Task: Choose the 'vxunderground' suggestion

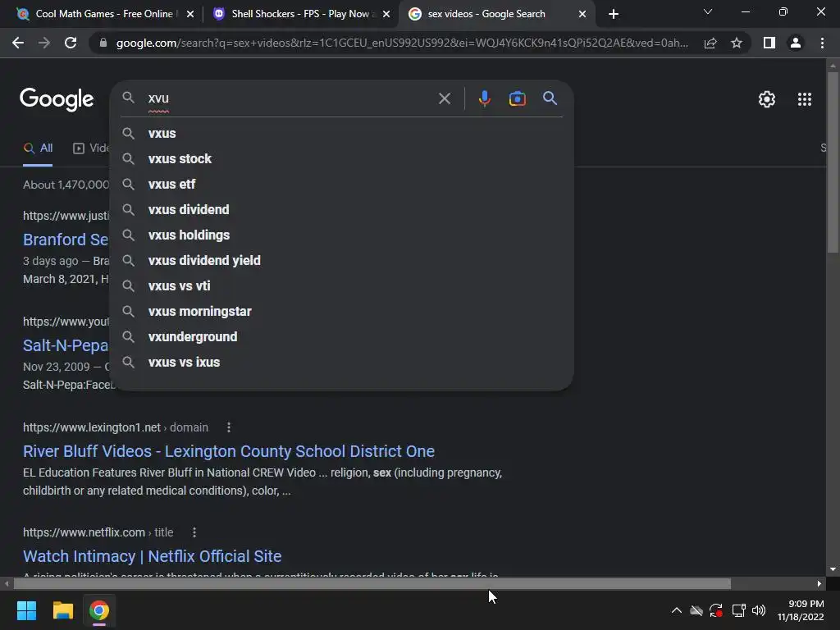Action: [x=342, y=337]
